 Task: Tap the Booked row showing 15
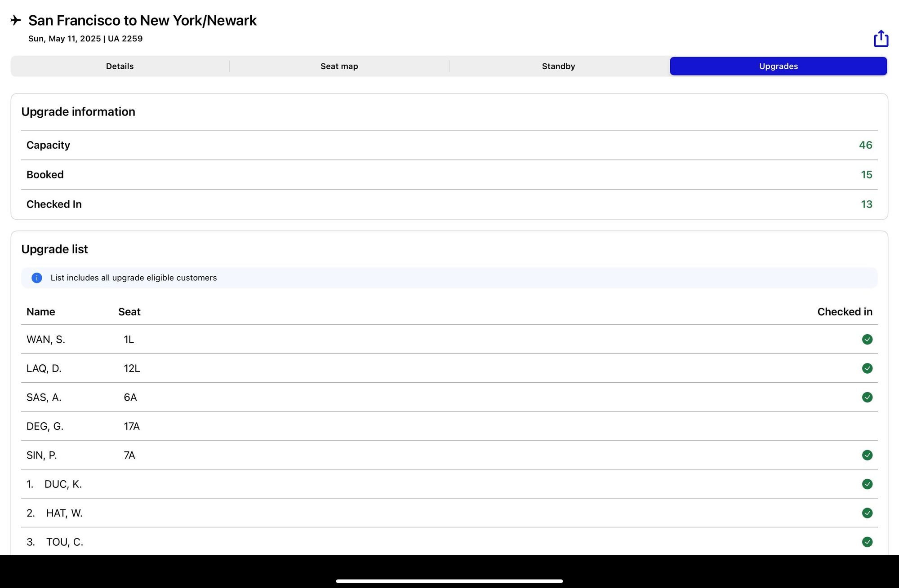point(449,175)
